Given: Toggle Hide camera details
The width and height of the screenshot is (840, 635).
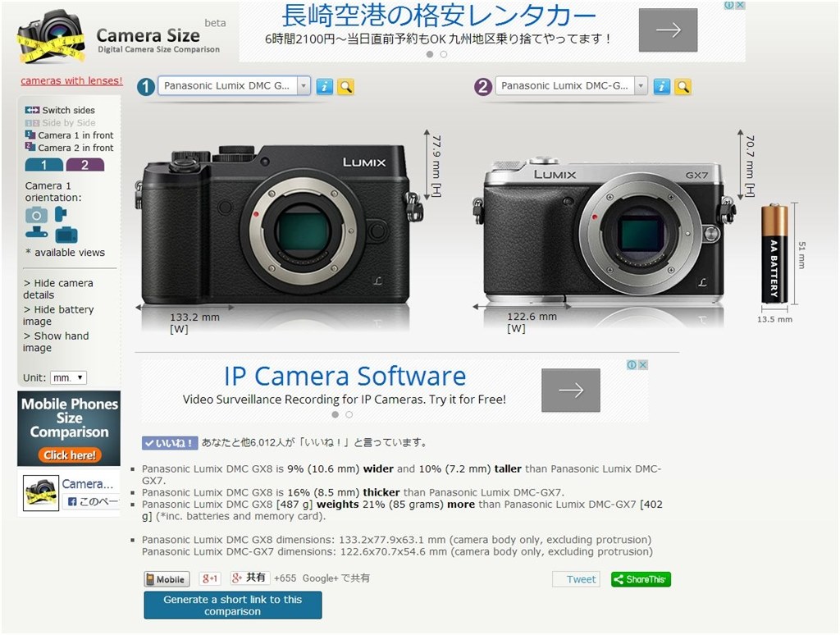Looking at the screenshot, I should tap(58, 289).
